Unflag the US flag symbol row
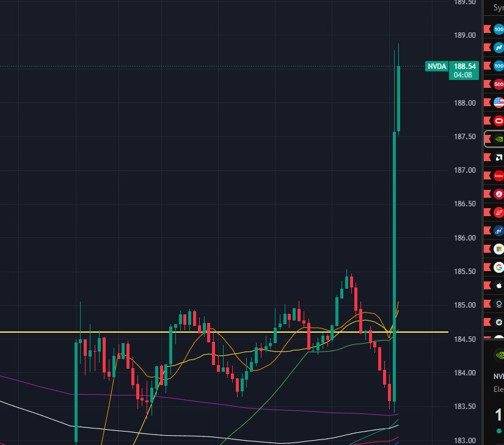 (488, 103)
